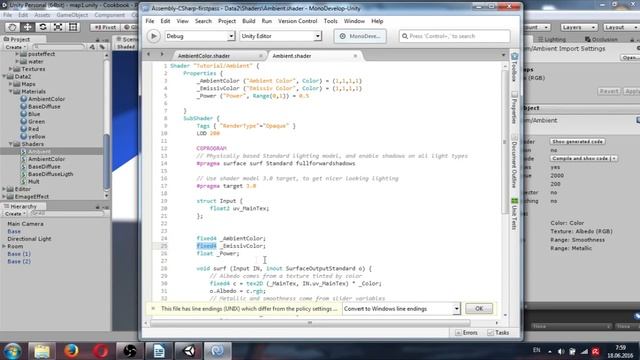
Task: Select Red material in Project panel
Action: (33, 129)
